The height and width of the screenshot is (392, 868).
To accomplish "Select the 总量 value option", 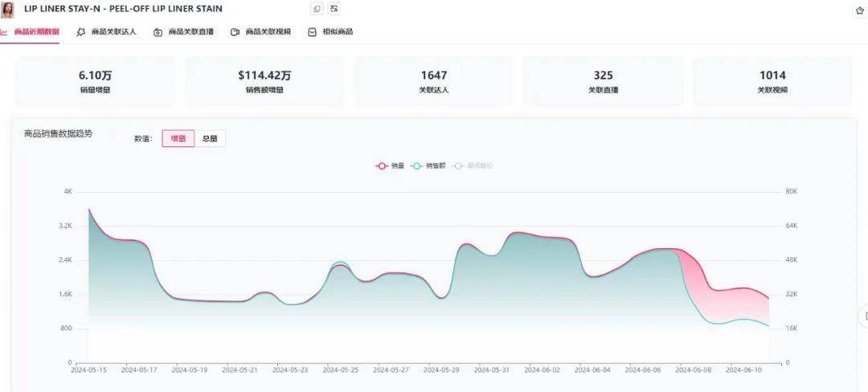I will coord(210,139).
